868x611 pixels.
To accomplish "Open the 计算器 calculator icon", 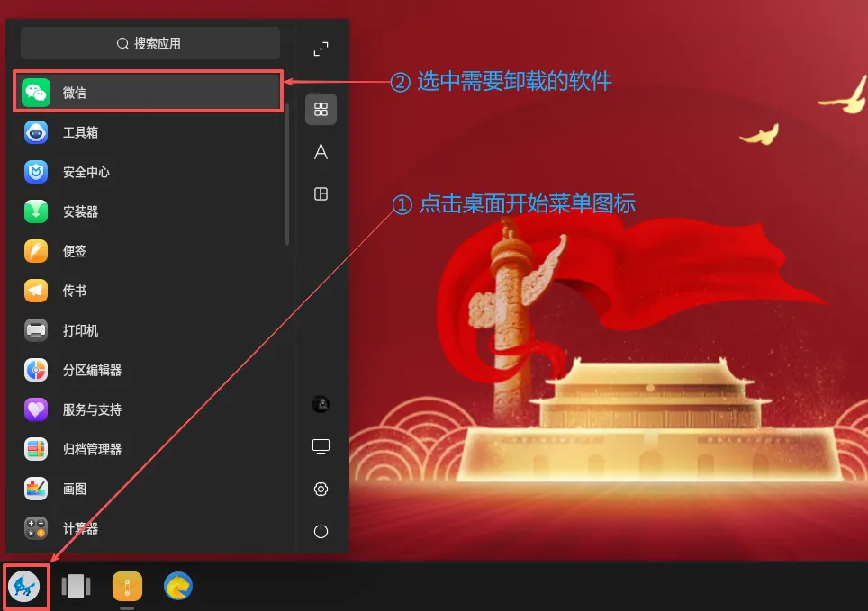I will pos(36,528).
